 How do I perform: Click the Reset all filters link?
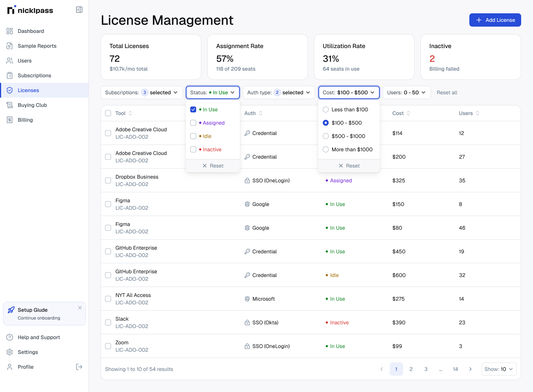447,92
